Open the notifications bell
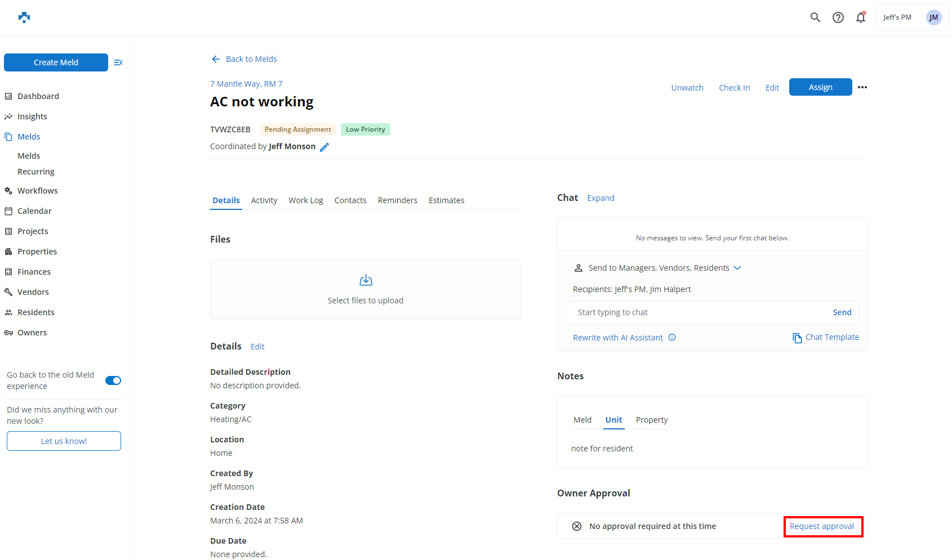Image resolution: width=952 pixels, height=560 pixels. pyautogui.click(x=861, y=17)
